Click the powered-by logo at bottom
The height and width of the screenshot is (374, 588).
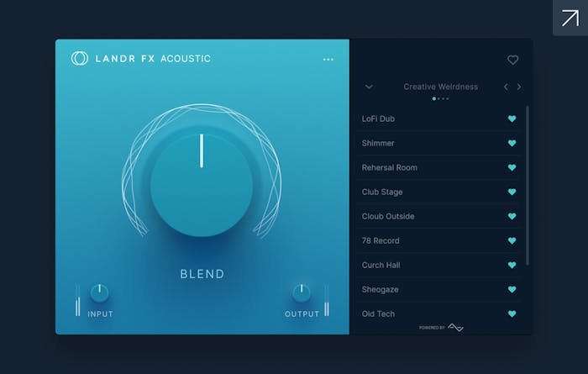point(454,327)
